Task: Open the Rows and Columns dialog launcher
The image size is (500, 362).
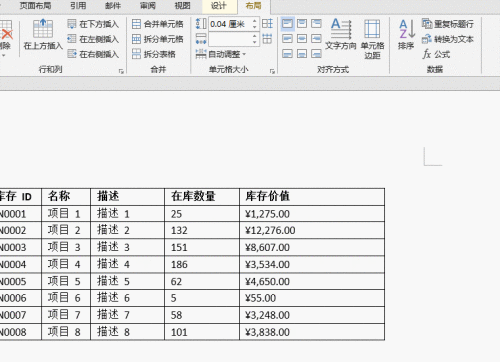Action: 121,71
